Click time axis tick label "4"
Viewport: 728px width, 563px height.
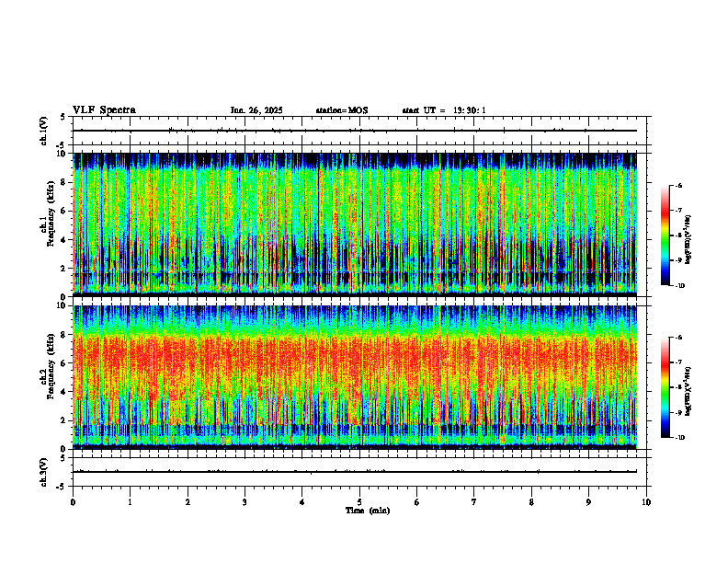(302, 502)
